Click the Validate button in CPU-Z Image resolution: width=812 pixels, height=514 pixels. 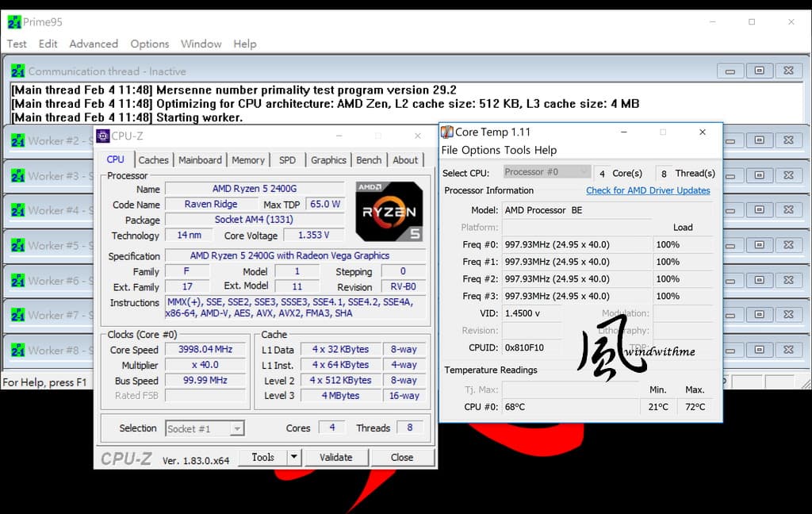click(336, 458)
